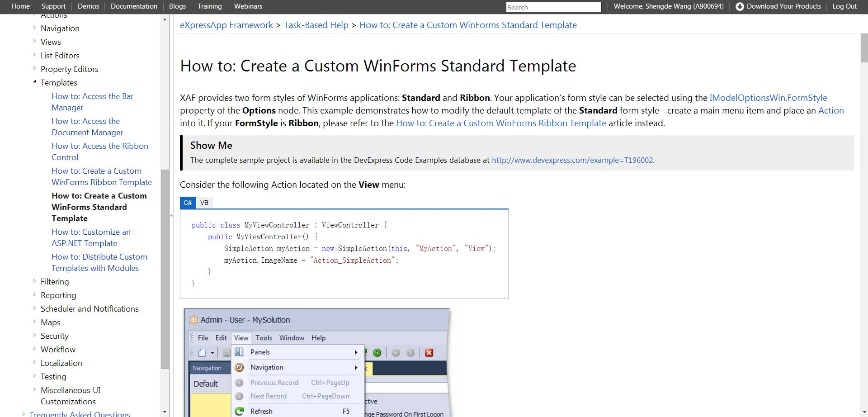The image size is (868, 417).
Task: Click the compass Navigation icon in the View menu
Action: tap(239, 367)
